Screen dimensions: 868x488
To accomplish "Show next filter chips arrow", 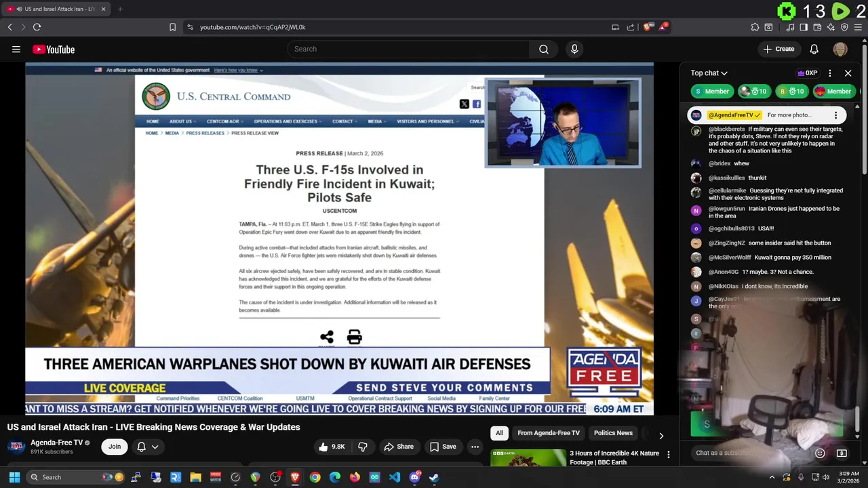I will (x=661, y=435).
